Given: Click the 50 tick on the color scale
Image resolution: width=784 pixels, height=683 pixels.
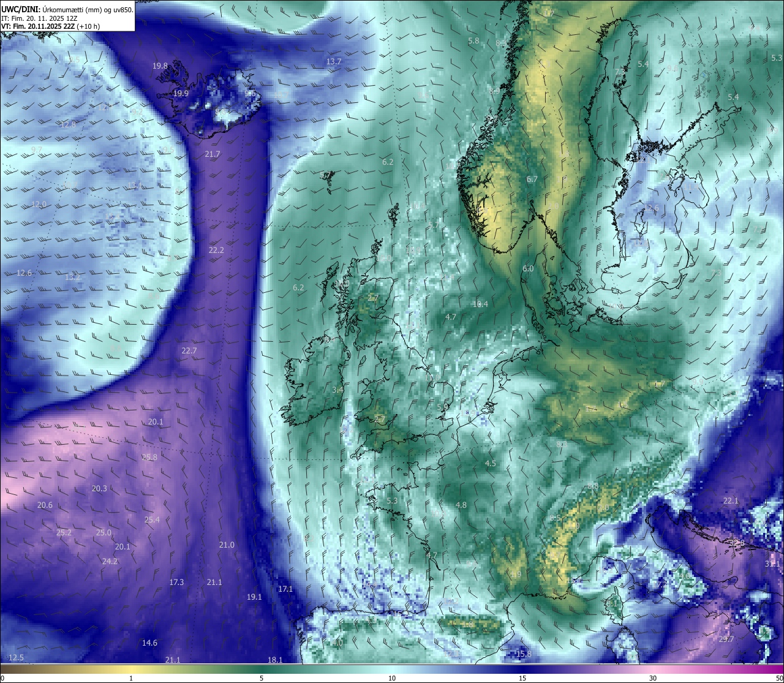Looking at the screenshot, I should (779, 678).
